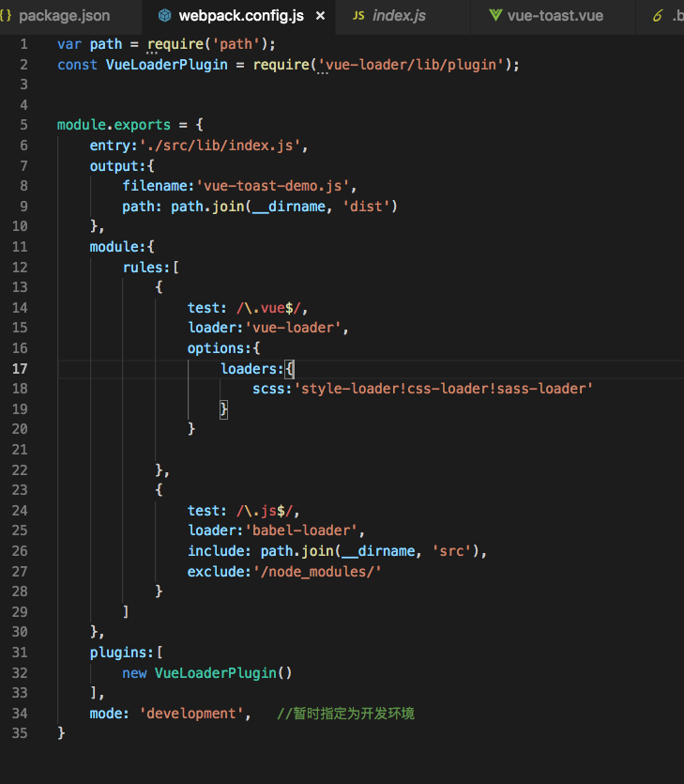The height and width of the screenshot is (784, 684).
Task: Click the JS file icon on index.js tab
Action: 358,16
